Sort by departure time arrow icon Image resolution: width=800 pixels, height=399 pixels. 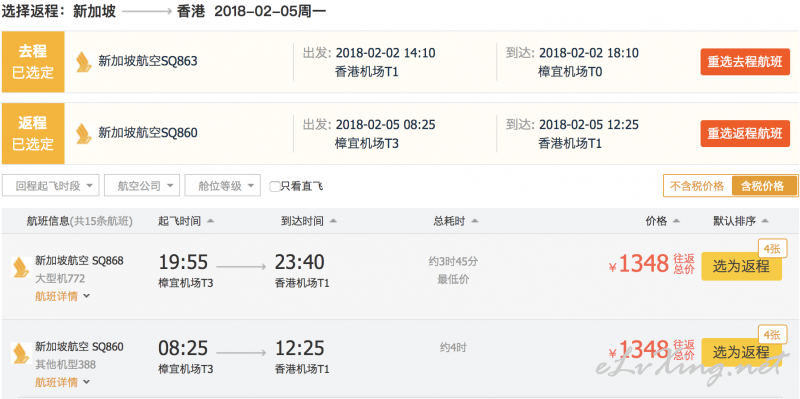tap(210, 221)
